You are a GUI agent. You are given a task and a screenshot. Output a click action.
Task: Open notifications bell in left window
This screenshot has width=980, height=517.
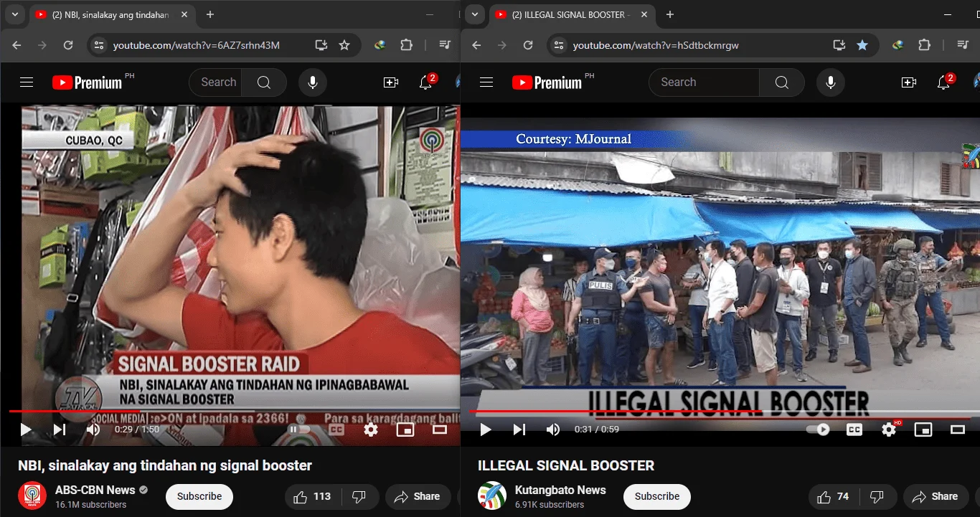coord(426,82)
